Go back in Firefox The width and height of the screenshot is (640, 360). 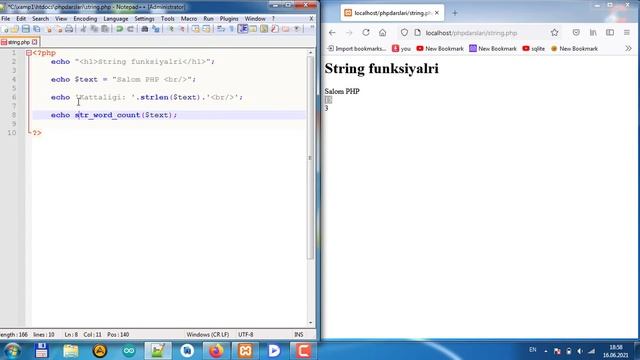[332, 33]
